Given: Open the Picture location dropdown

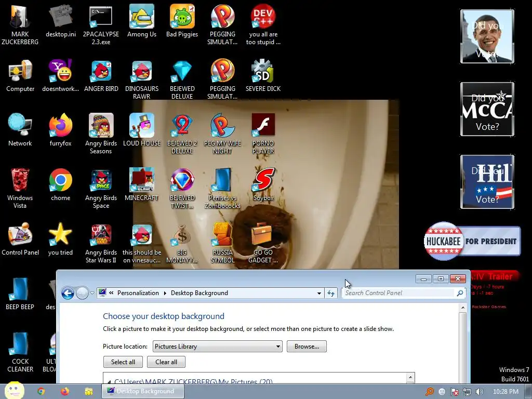Looking at the screenshot, I should point(218,347).
